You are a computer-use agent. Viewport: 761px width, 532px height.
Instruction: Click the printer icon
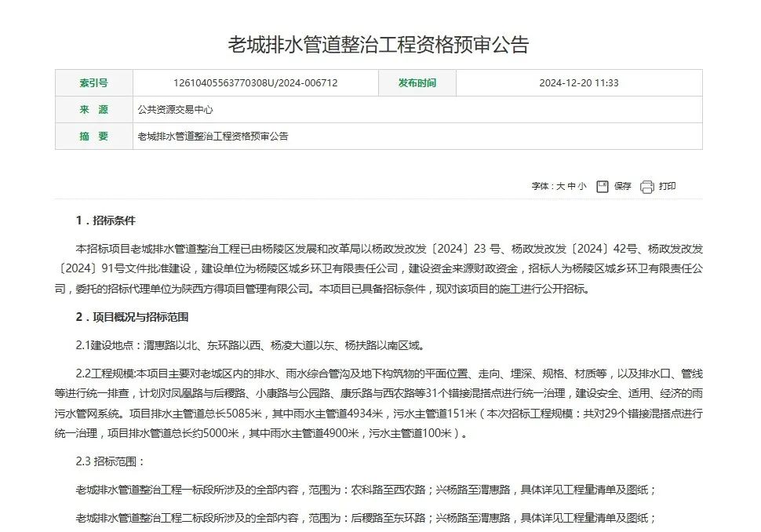point(647,187)
